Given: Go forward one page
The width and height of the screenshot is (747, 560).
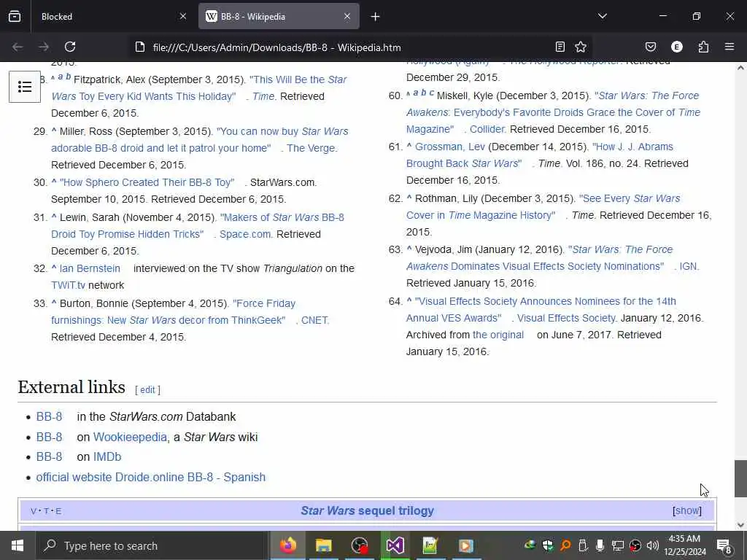Looking at the screenshot, I should tap(44, 47).
